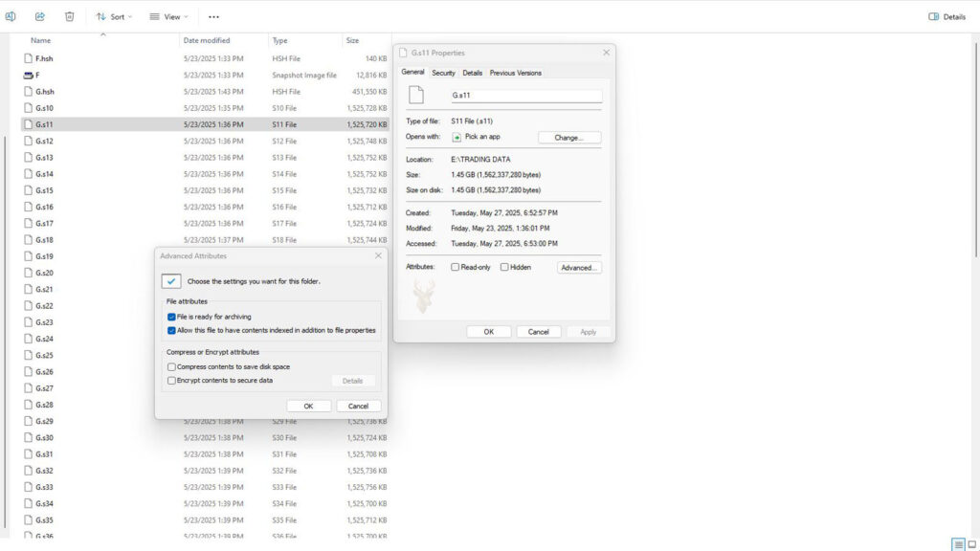The image size is (980, 551).
Task: Click Cancel in Advanced Attributes dialog
Action: point(358,406)
